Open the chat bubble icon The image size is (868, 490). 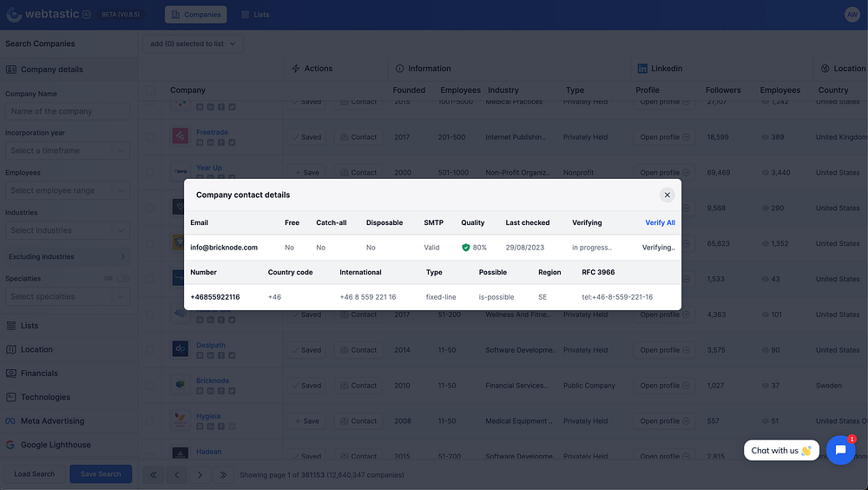(840, 450)
